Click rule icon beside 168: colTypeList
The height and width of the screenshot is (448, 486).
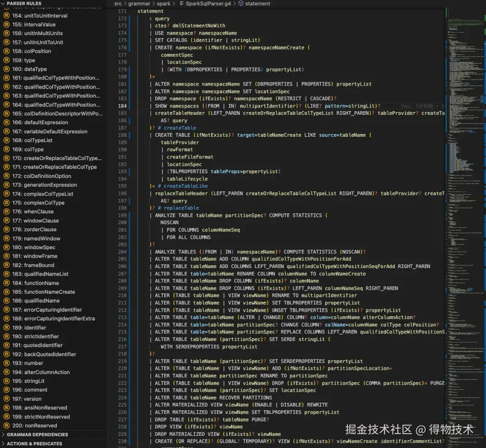[6, 140]
